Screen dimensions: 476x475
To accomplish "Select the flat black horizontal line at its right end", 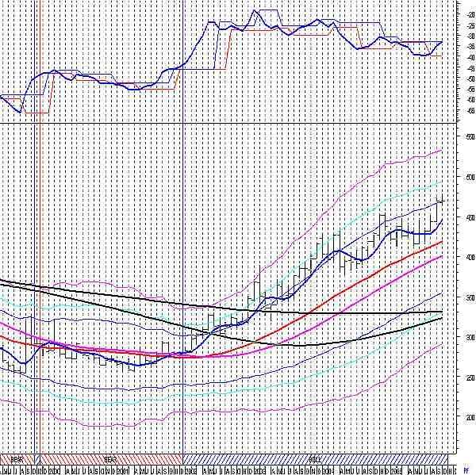I will [x=441, y=312].
